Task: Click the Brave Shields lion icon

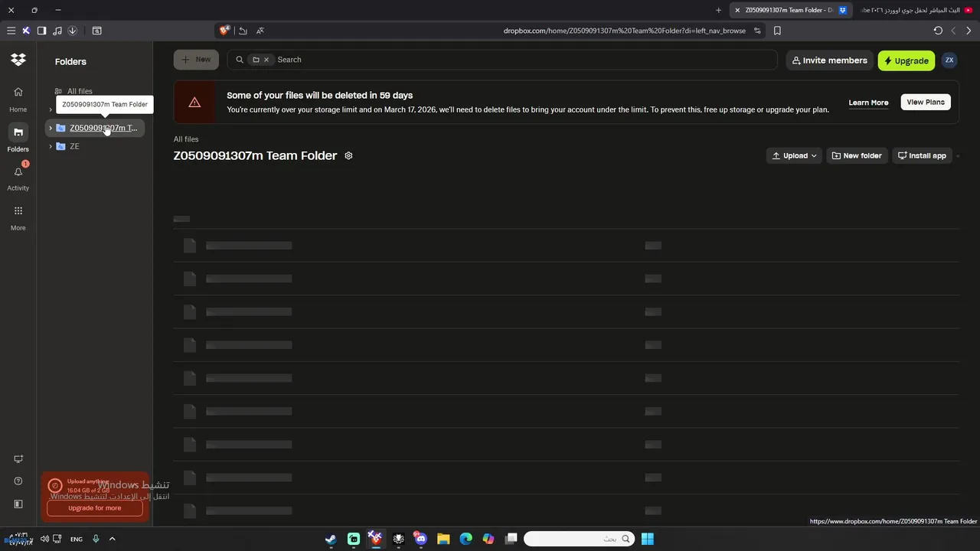Action: [224, 31]
